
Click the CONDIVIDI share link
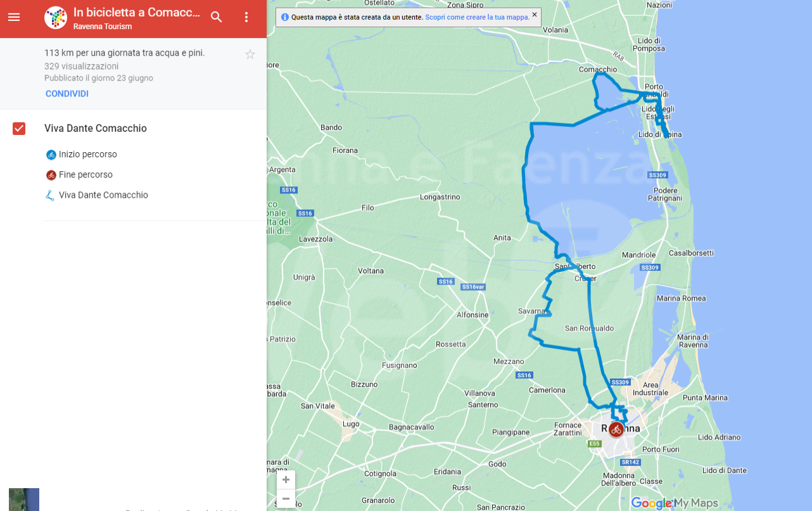67,94
